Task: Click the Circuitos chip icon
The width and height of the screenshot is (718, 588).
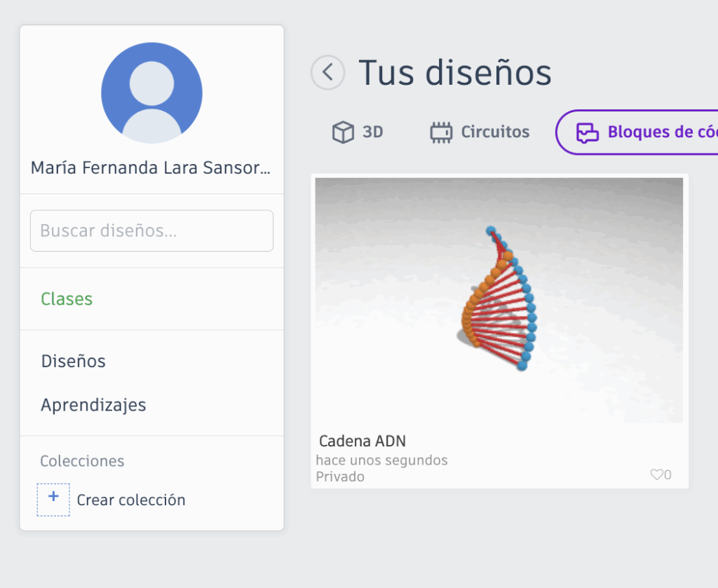Action: (x=441, y=132)
